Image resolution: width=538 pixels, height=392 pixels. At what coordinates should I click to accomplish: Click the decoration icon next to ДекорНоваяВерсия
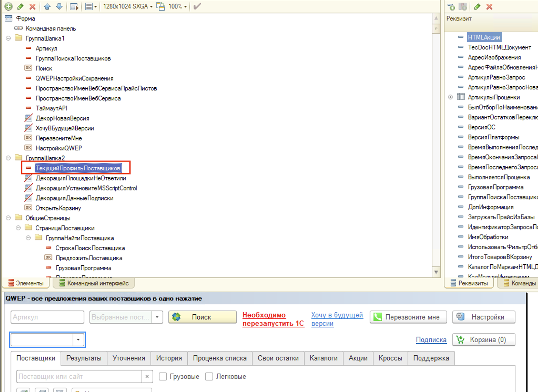tap(29, 118)
